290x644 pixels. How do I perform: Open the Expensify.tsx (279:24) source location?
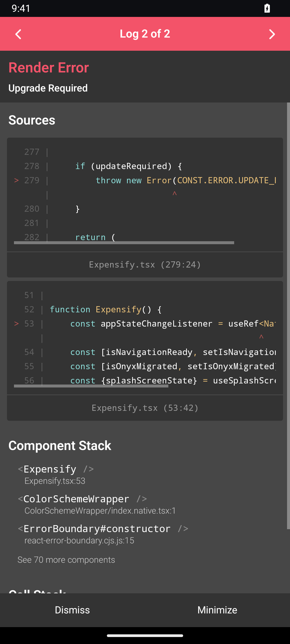[145, 265]
